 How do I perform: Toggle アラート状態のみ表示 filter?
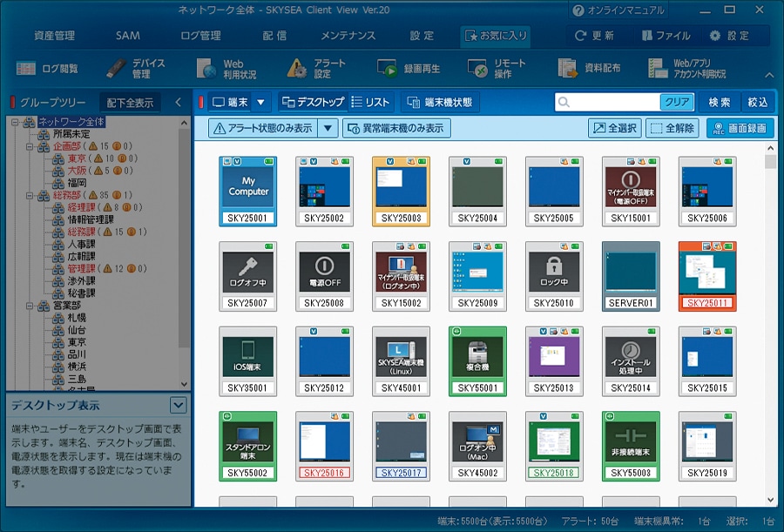click(x=263, y=129)
